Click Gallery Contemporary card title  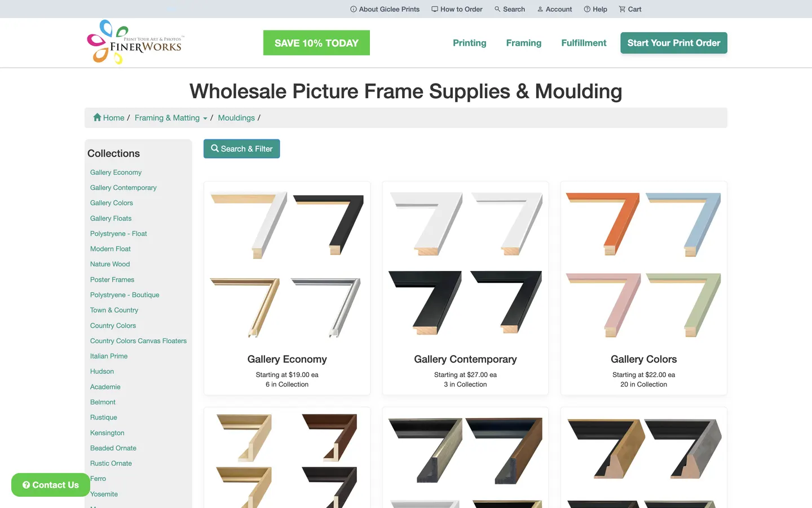pos(465,359)
